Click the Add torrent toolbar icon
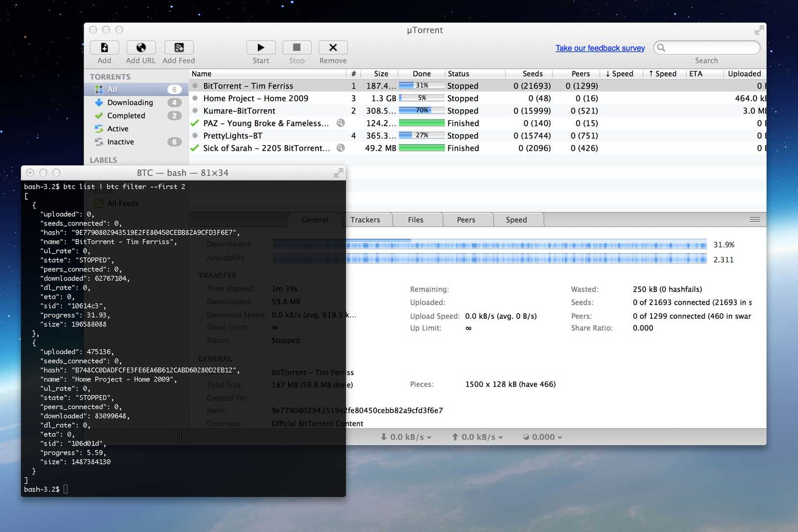The height and width of the screenshot is (532, 798). 104,47
